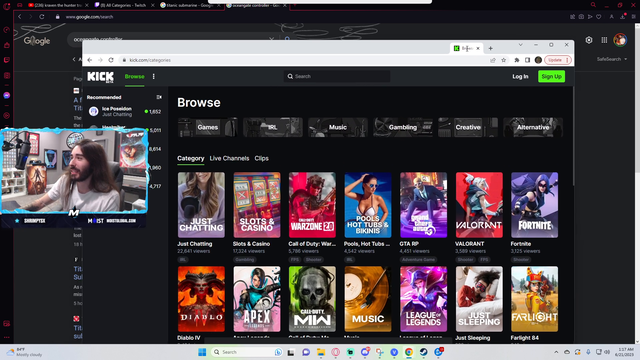Open the SafeSearch dropdown
Screen dimensions: 640x360
[x=612, y=59]
